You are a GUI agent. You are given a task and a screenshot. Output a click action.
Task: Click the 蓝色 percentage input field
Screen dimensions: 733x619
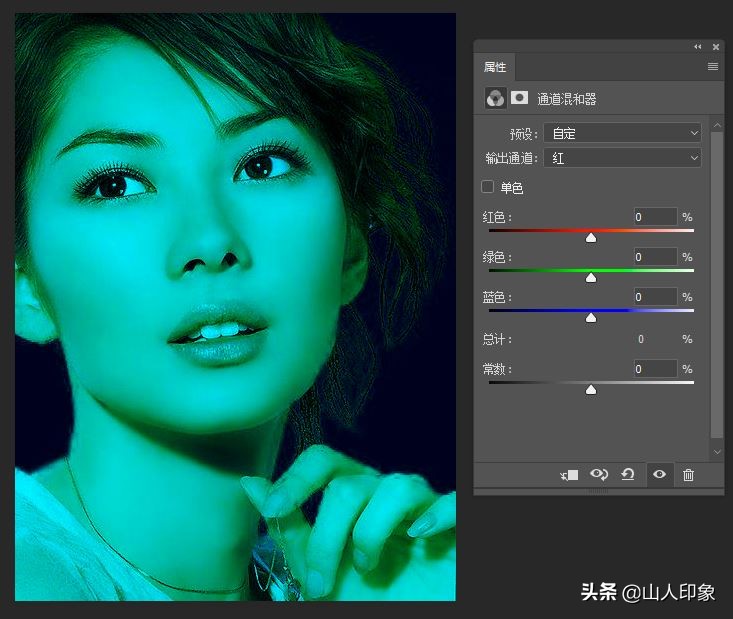655,297
